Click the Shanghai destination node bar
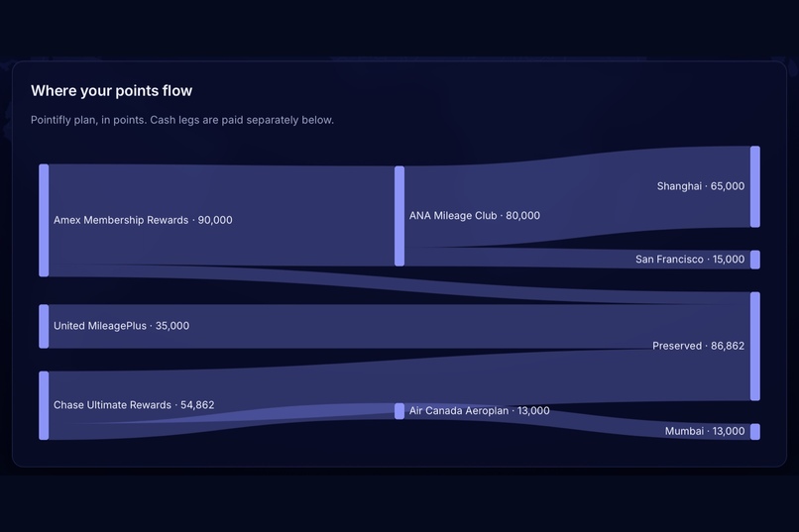 point(755,186)
